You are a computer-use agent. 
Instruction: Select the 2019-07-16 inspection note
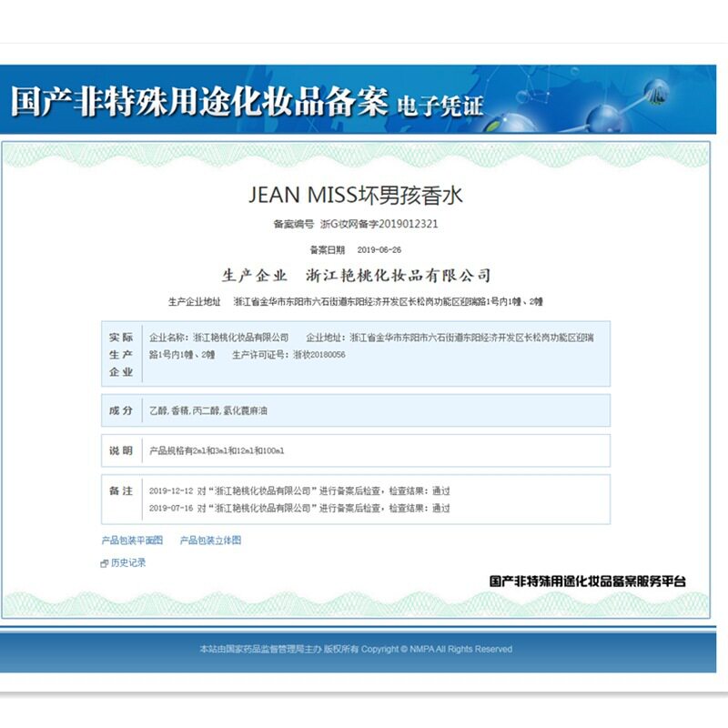click(299, 508)
